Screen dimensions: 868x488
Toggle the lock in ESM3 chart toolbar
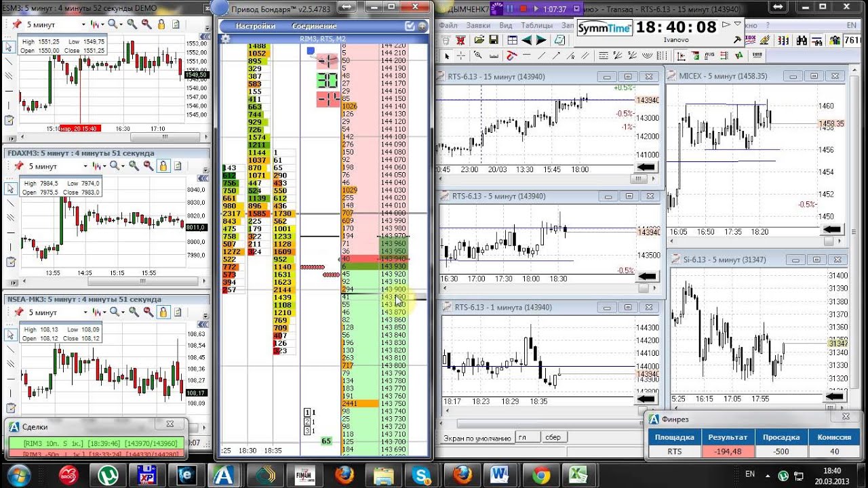161,24
